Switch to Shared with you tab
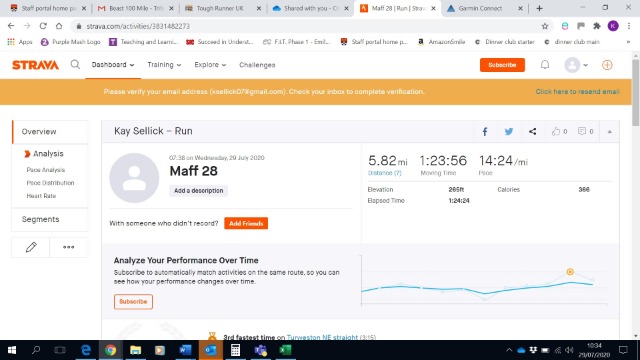This screenshot has height=360, width=640. [x=310, y=8]
